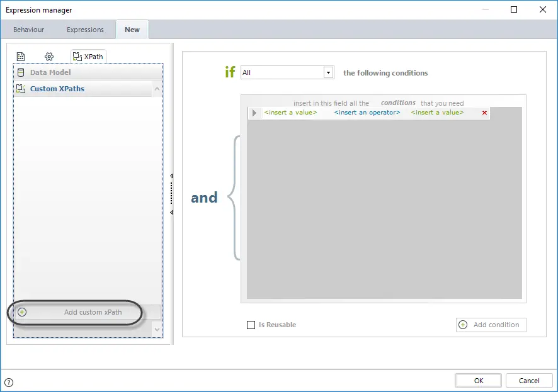Select the Custom XPaths section header
558x392 pixels.
[x=83, y=89]
